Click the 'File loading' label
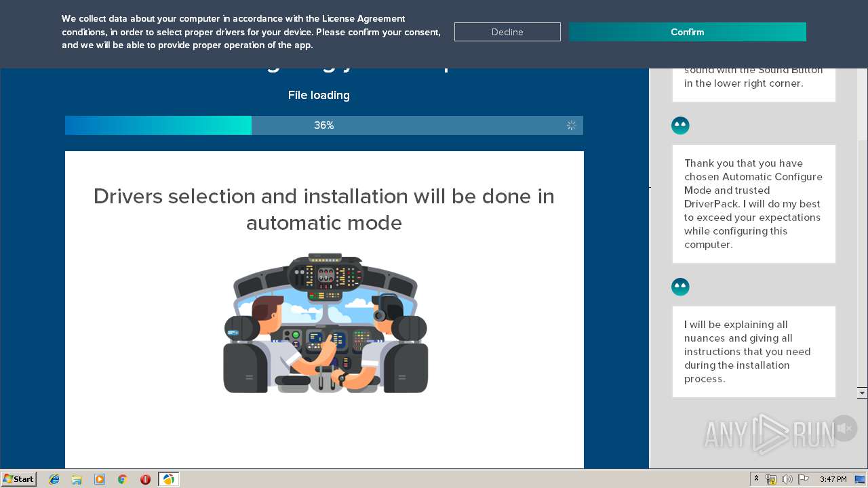Viewport: 868px width, 488px height. [319, 96]
